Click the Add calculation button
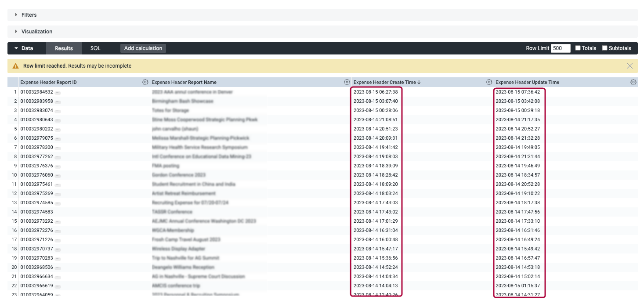This screenshot has width=644, height=304. tap(142, 48)
